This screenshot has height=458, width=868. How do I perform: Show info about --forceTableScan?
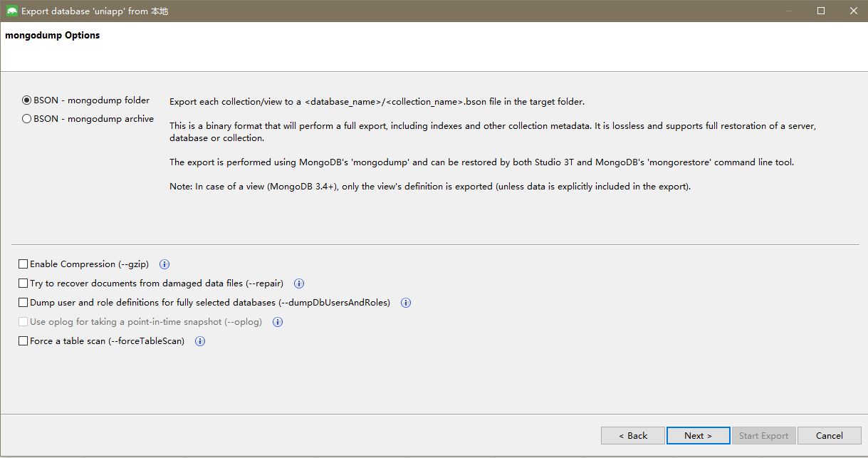click(x=200, y=341)
